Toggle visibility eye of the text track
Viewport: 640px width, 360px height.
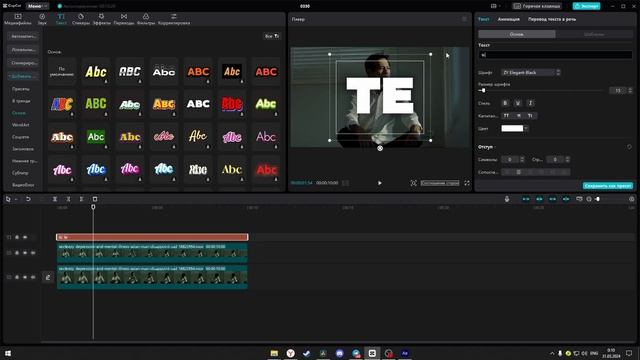[25, 237]
